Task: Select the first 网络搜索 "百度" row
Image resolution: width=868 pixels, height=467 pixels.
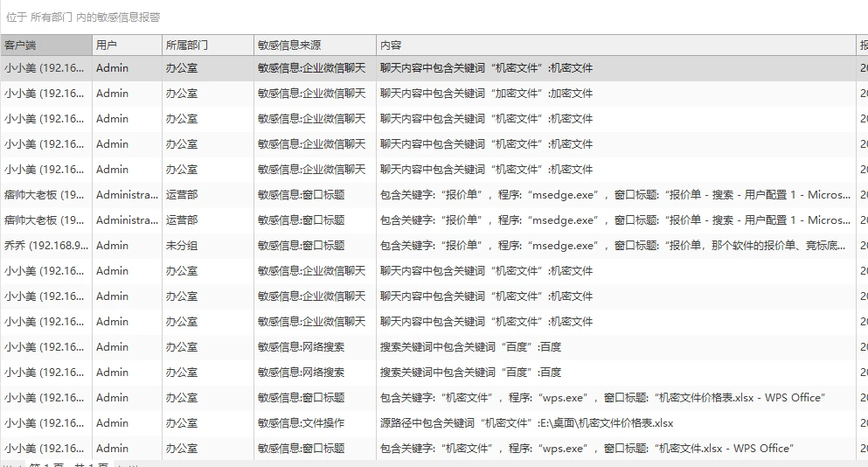Action: [x=434, y=347]
